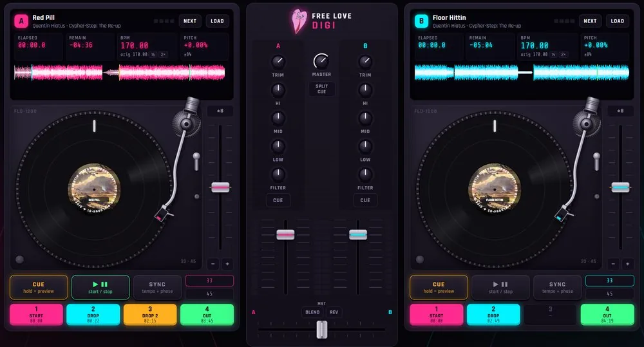This screenshot has width=644, height=347.
Task: Click the deck A LOW EQ knob
Action: coord(278,145)
